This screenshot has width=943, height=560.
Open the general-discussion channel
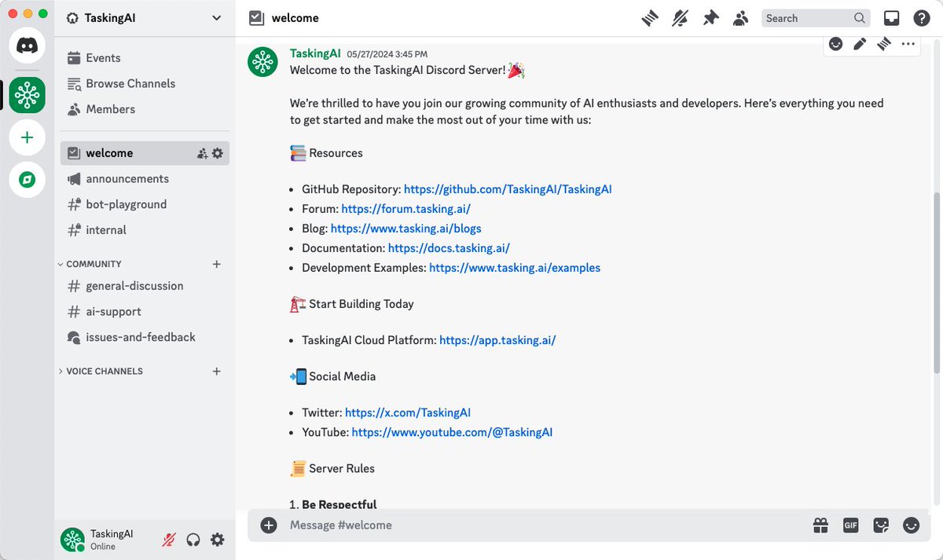coord(145,286)
